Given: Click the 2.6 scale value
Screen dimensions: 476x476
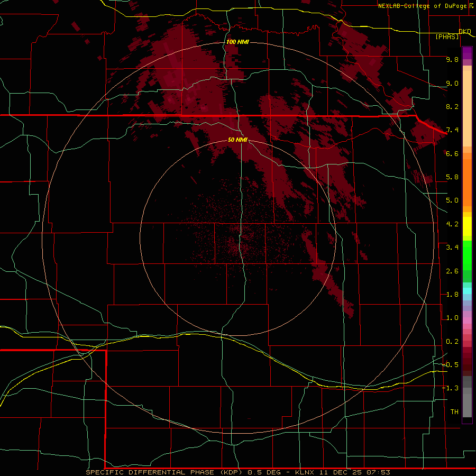Looking at the screenshot, I should click(452, 271).
